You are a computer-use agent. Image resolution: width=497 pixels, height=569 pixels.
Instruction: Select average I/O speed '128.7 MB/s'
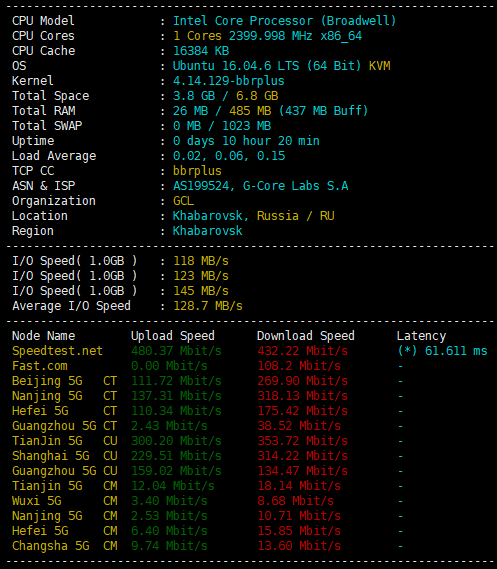pyautogui.click(x=208, y=306)
